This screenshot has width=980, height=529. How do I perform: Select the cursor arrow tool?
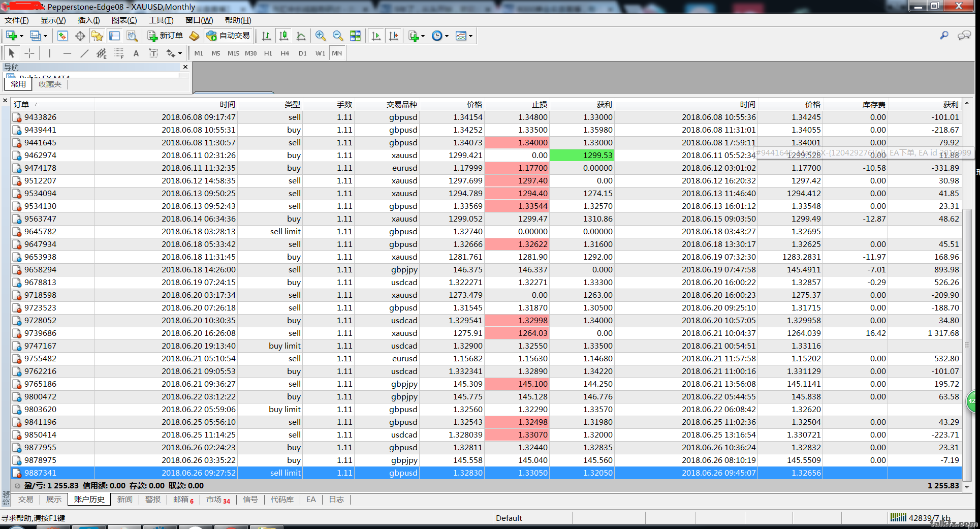(x=12, y=53)
